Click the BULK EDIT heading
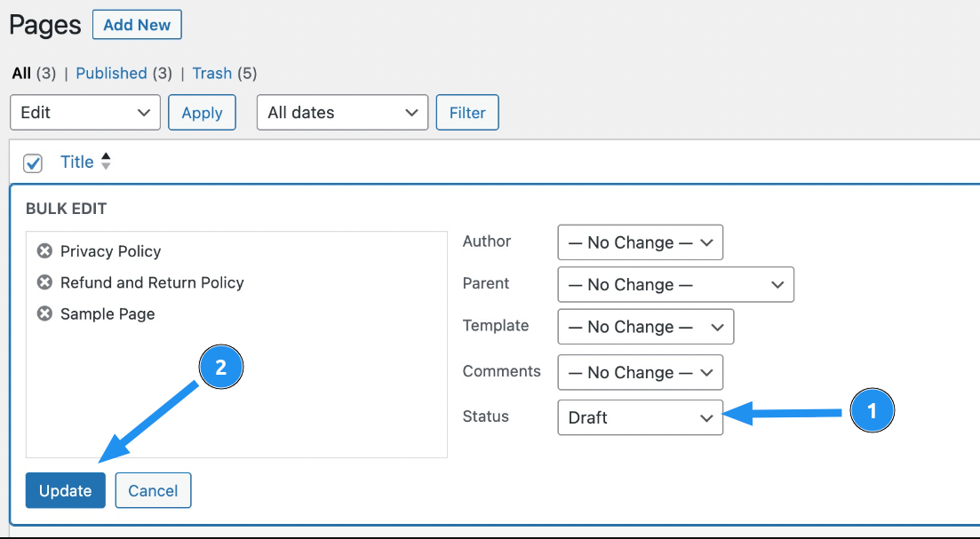Viewport: 980px width, 539px height. point(67,209)
